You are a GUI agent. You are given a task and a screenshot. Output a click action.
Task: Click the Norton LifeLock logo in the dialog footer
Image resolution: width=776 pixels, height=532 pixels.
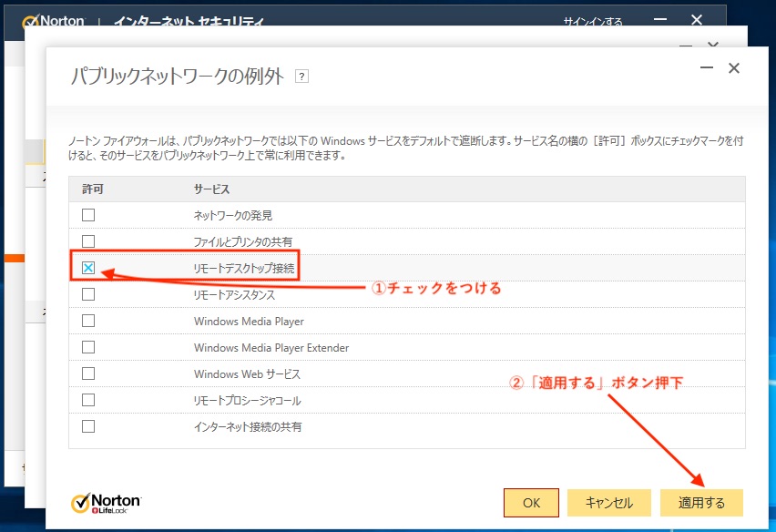[107, 503]
